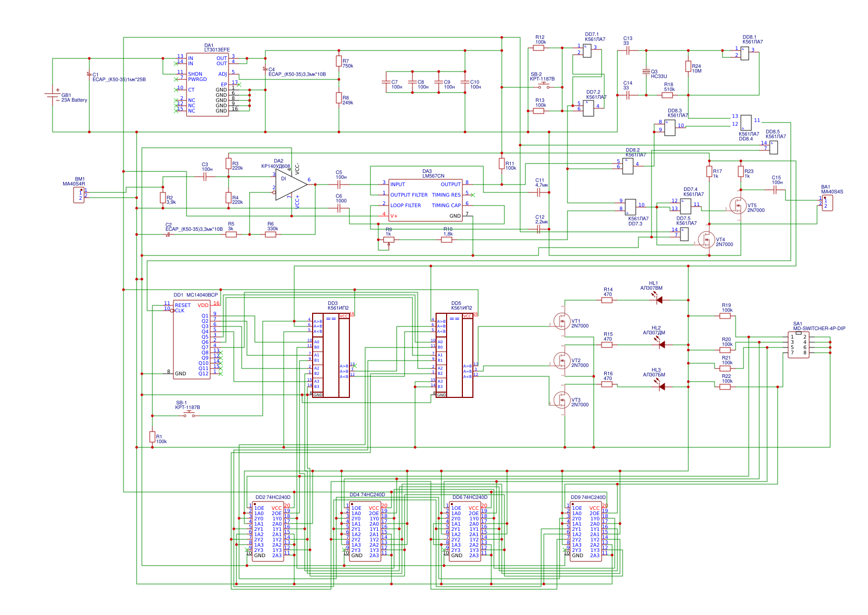This screenshot has height=615, width=868.
Task: Click the R9 1k trimmer resistor
Action: (389, 240)
